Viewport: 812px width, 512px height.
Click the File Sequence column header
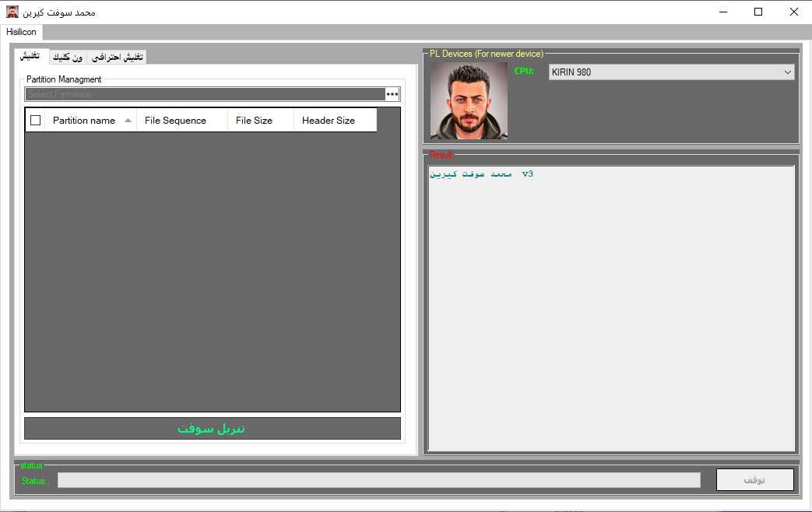pyautogui.click(x=175, y=120)
